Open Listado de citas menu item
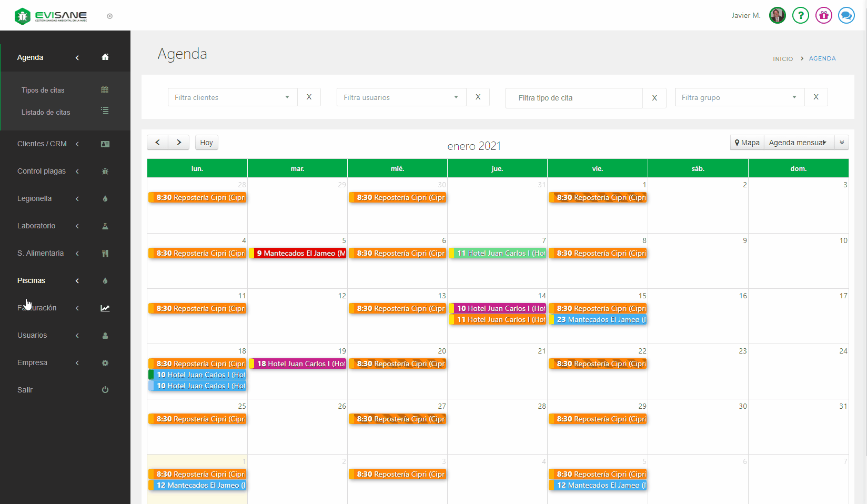The image size is (867, 504). (x=46, y=112)
